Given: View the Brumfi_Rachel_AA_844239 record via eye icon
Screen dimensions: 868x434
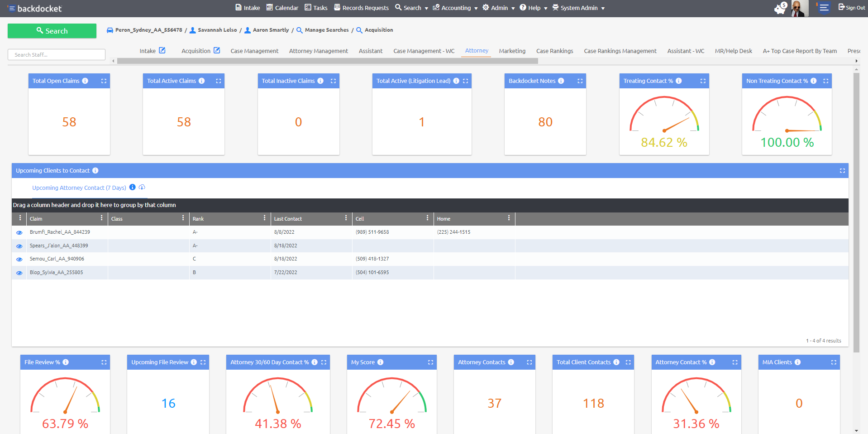Looking at the screenshot, I should (19, 232).
